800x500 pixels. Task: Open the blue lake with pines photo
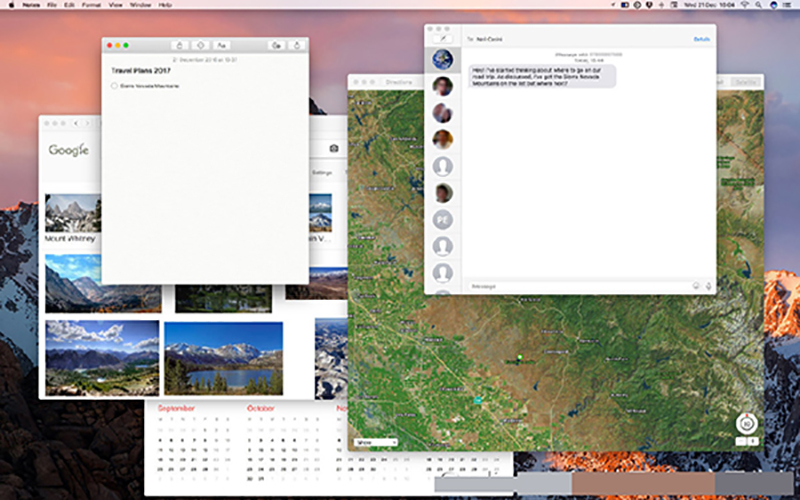[x=223, y=358]
